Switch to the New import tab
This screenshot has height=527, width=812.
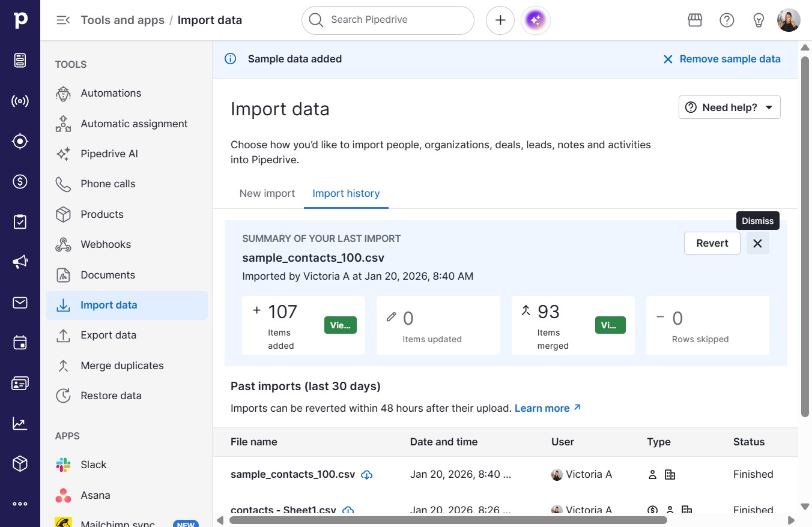267,193
